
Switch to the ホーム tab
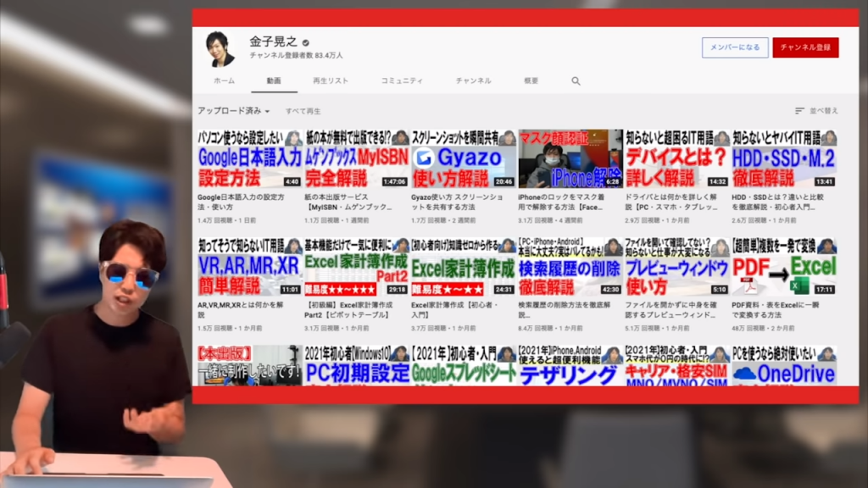click(x=224, y=80)
